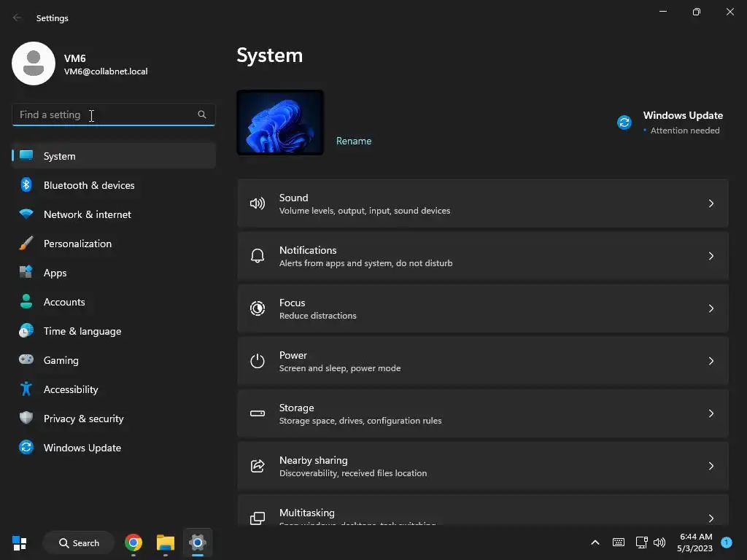This screenshot has width=747, height=560.
Task: Click the Settings gear taskbar icon
Action: (x=197, y=542)
